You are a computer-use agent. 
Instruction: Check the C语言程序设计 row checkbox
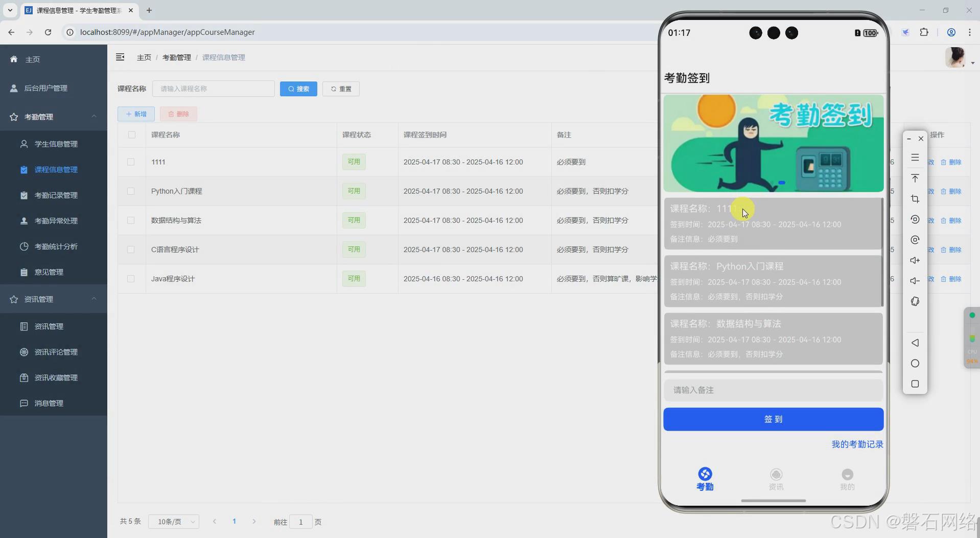[131, 249]
